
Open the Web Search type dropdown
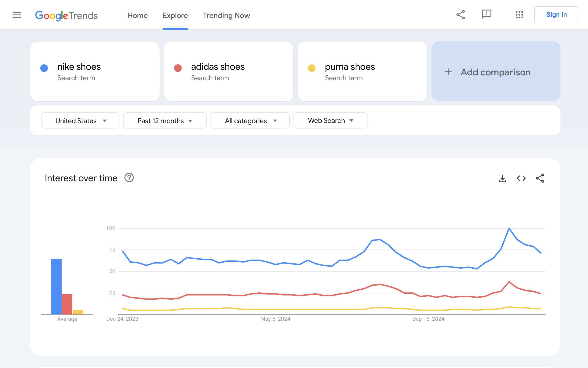click(331, 121)
